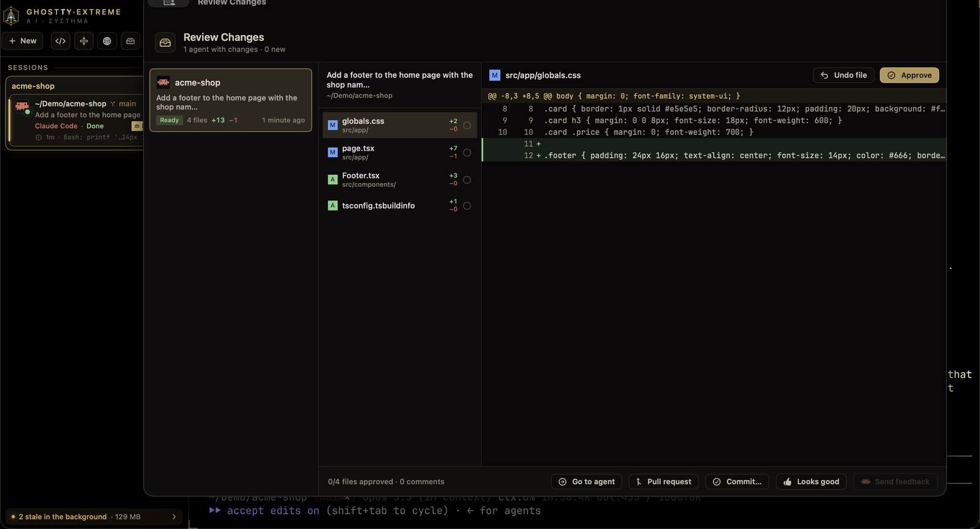Open the inbox tray icon in sidebar toolbar

click(x=130, y=41)
